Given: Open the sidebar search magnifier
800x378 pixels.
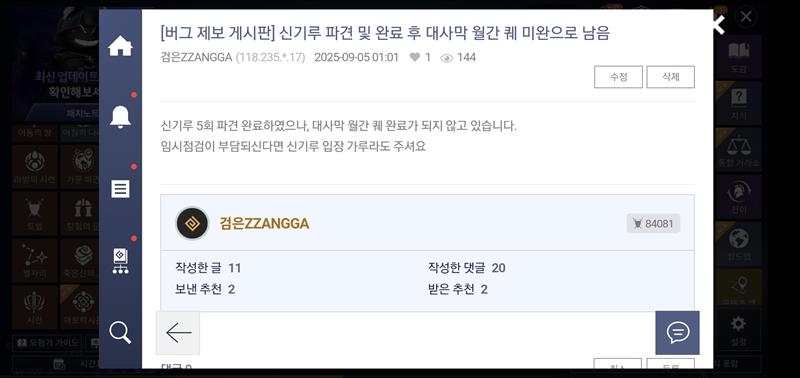Looking at the screenshot, I should tap(120, 333).
